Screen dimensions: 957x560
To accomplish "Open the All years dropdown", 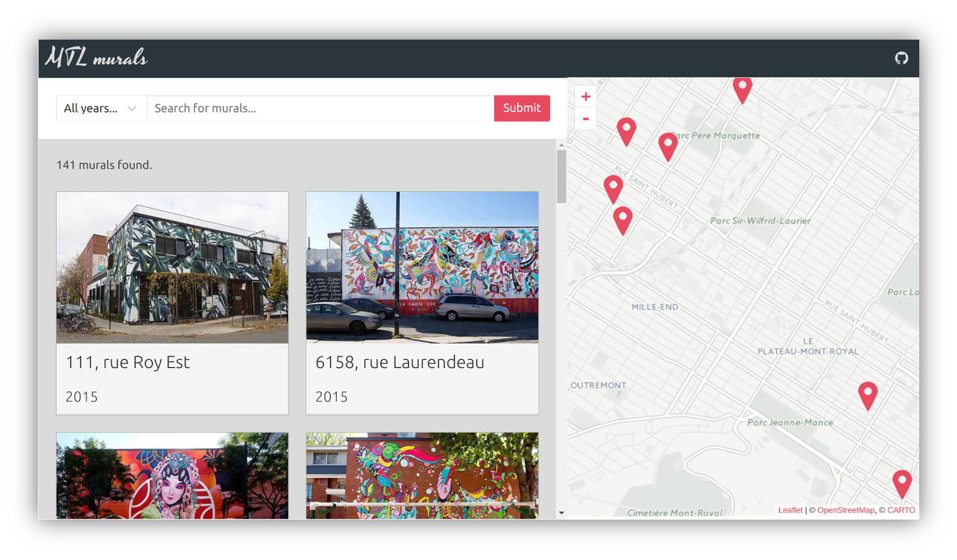I will tap(101, 108).
